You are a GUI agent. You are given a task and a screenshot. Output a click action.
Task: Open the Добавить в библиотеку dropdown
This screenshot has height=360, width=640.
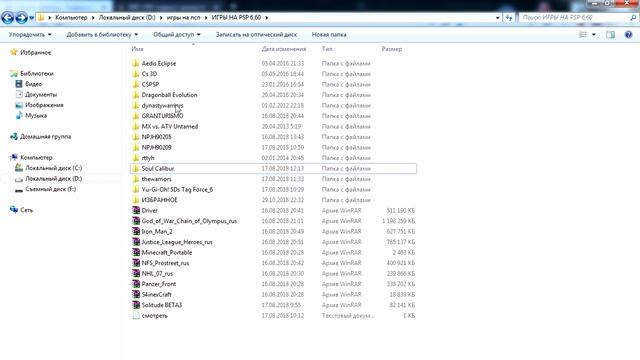[102, 35]
